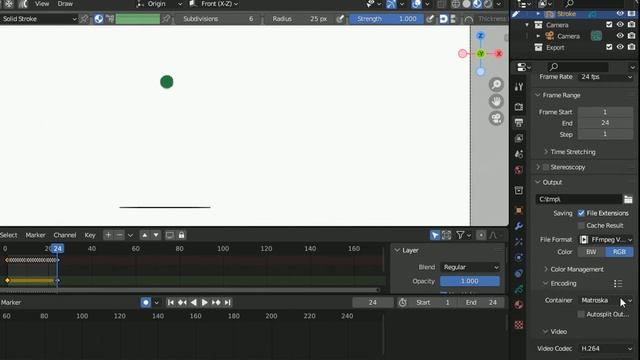The image size is (640, 360).
Task: Toggle the File Extensions checkbox
Action: [x=581, y=213]
